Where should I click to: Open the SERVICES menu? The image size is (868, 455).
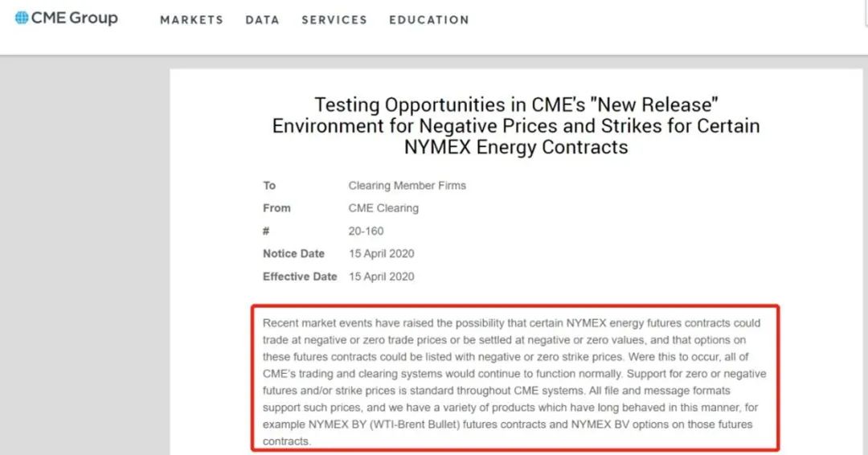pos(334,20)
